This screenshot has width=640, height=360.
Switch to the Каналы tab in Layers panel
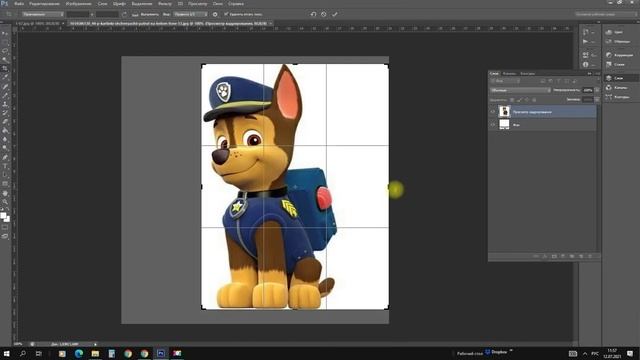509,73
